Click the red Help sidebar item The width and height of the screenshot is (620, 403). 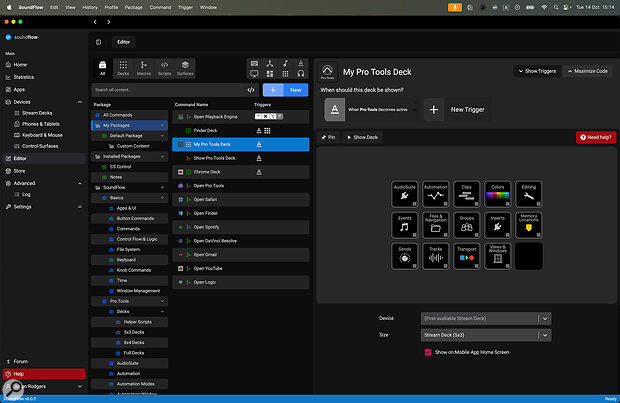click(x=44, y=374)
